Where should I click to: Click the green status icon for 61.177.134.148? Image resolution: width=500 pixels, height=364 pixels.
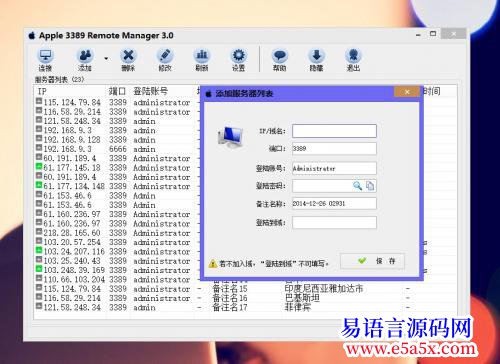[x=39, y=185]
